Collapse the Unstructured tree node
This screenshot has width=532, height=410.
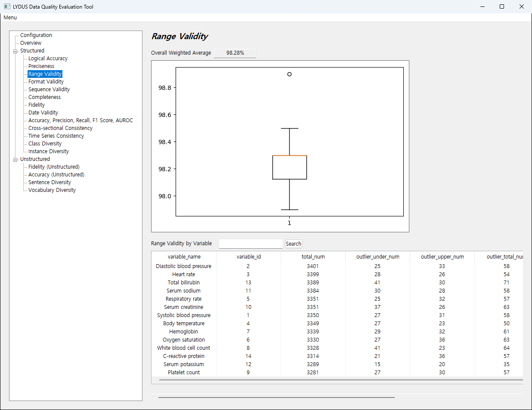pyautogui.click(x=15, y=160)
